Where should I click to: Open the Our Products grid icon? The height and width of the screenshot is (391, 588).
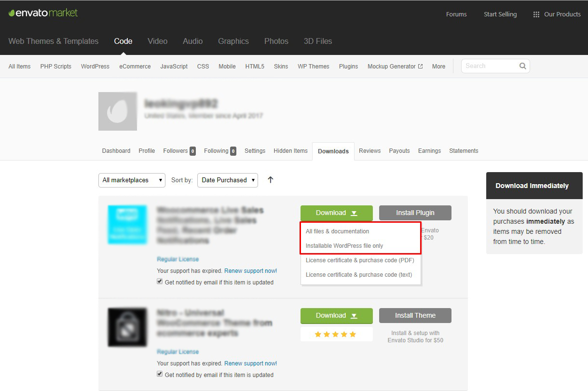click(x=536, y=14)
